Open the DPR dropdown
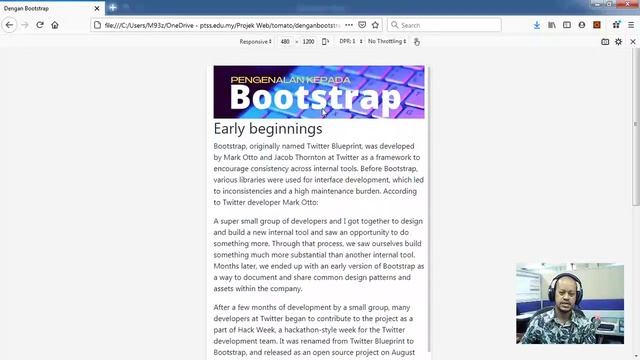Screen dimensions: 640x360 pyautogui.click(x=351, y=42)
